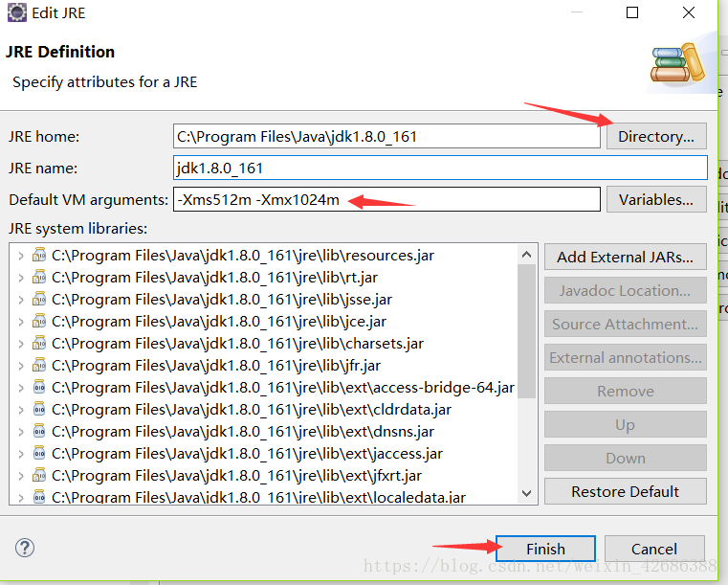Click inside the JRE home field
The width and height of the screenshot is (728, 585).
(x=386, y=136)
